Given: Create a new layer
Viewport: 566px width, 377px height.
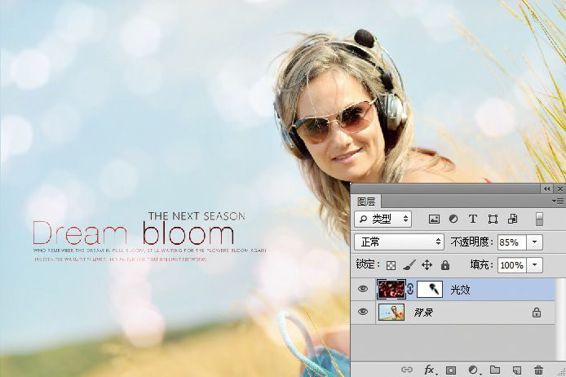Looking at the screenshot, I should pyautogui.click(x=517, y=370).
